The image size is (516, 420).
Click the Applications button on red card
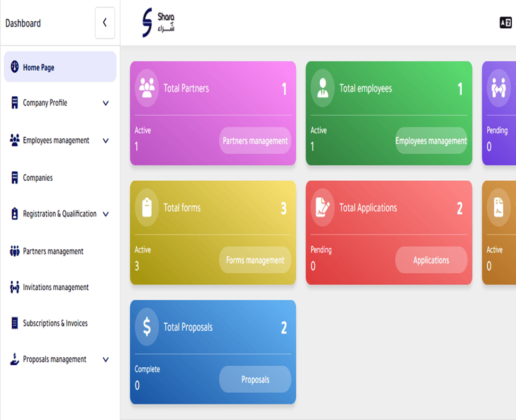431,260
